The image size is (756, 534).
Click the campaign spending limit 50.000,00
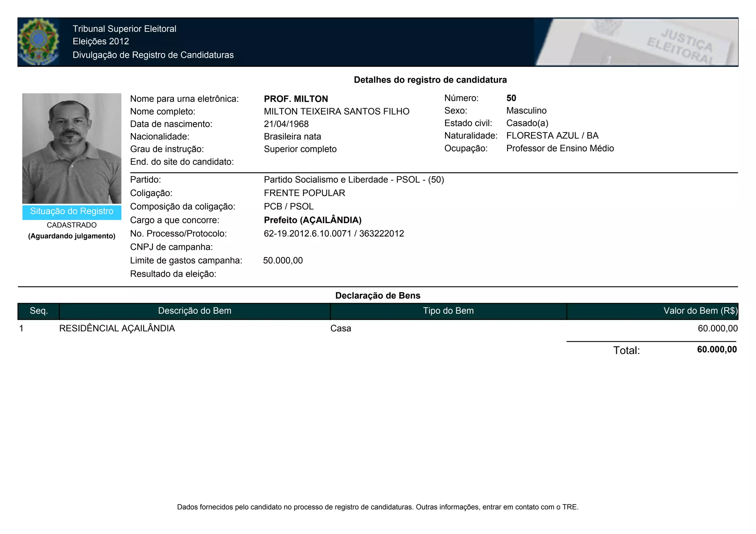(283, 261)
